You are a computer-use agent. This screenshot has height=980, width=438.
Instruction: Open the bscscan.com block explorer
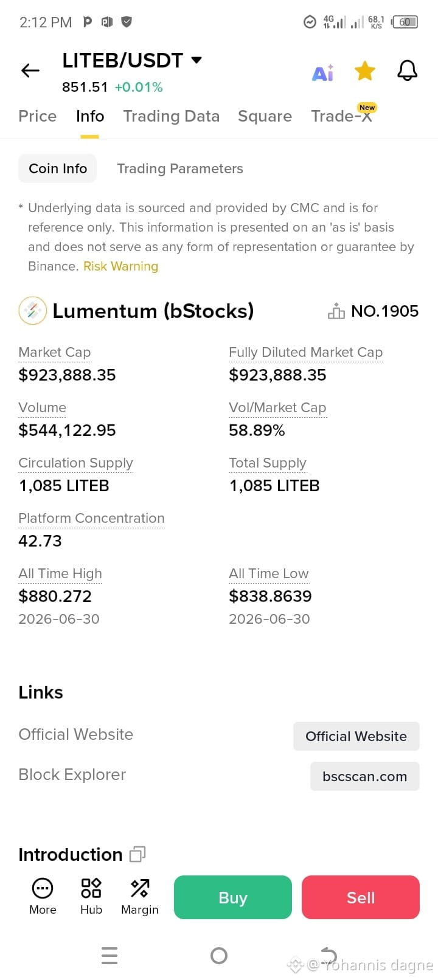point(365,776)
